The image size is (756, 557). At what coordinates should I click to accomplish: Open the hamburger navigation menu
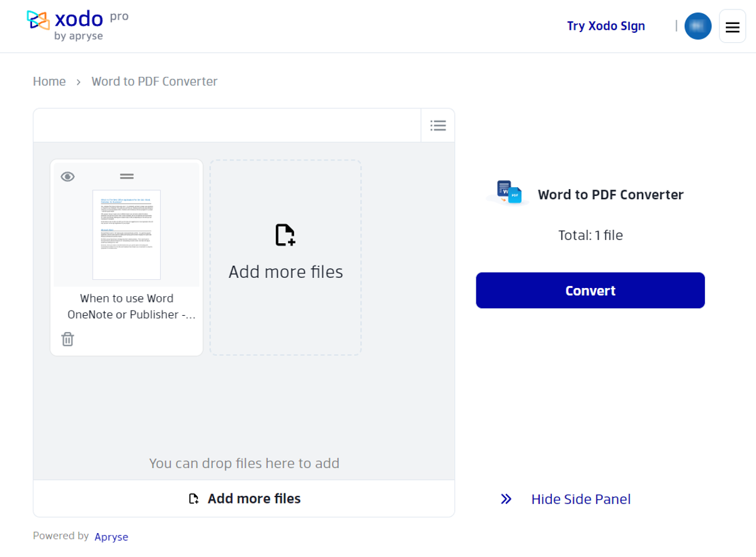tap(732, 26)
